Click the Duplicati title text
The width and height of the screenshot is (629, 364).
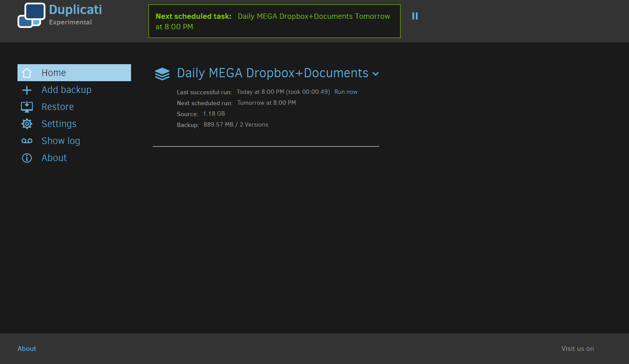point(76,9)
